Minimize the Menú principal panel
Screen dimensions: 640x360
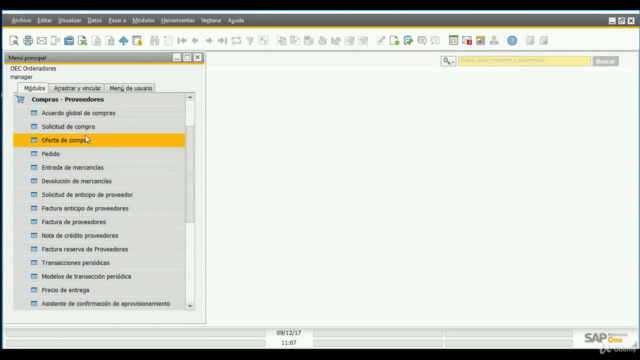(x=177, y=58)
